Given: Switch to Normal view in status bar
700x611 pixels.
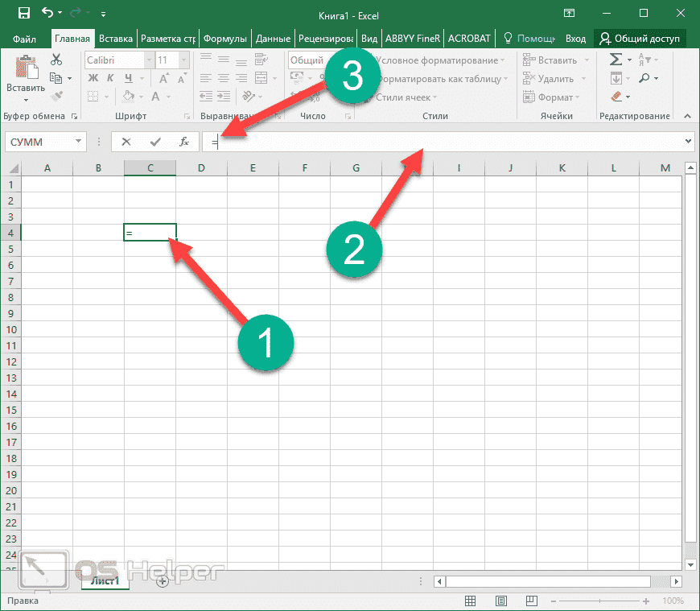Looking at the screenshot, I should point(471,601).
